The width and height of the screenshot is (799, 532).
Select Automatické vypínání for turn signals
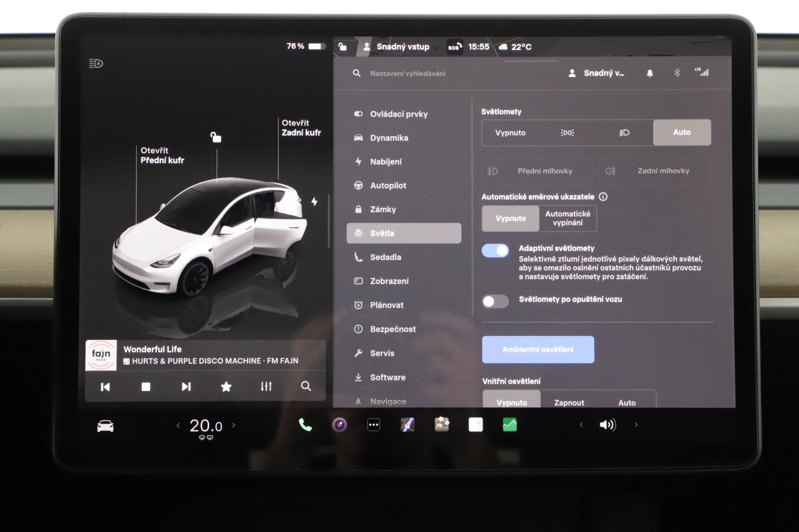(567, 219)
